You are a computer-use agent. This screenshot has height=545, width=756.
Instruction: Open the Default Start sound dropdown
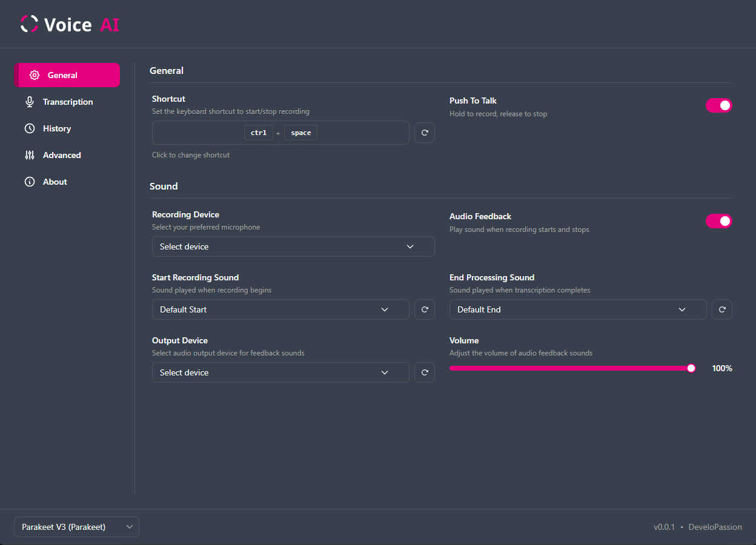[280, 309]
